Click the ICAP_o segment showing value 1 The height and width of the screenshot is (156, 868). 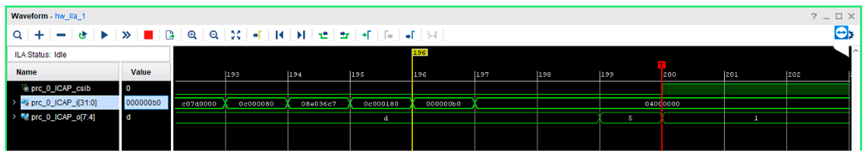coord(756,118)
